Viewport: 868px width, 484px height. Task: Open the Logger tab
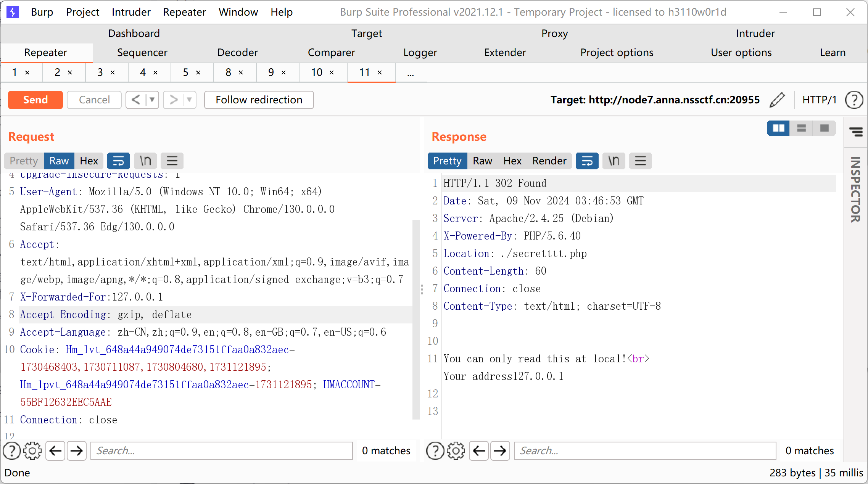[420, 53]
